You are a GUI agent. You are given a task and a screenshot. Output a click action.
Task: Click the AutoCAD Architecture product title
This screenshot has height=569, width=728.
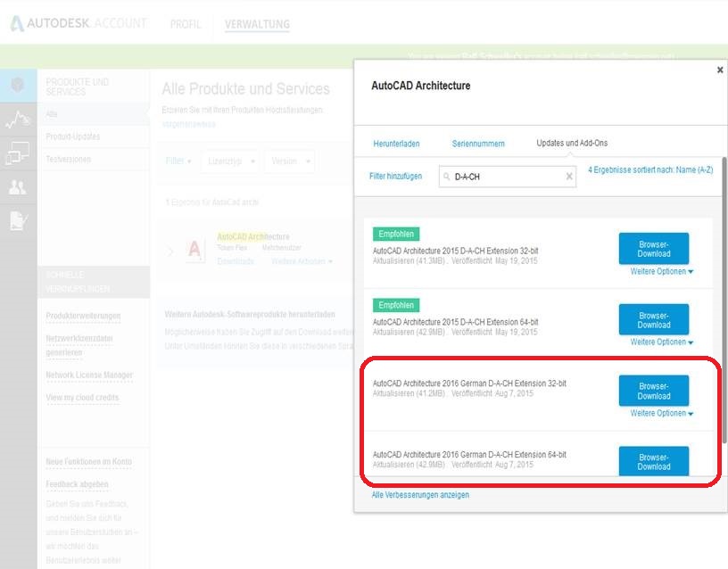(x=253, y=236)
